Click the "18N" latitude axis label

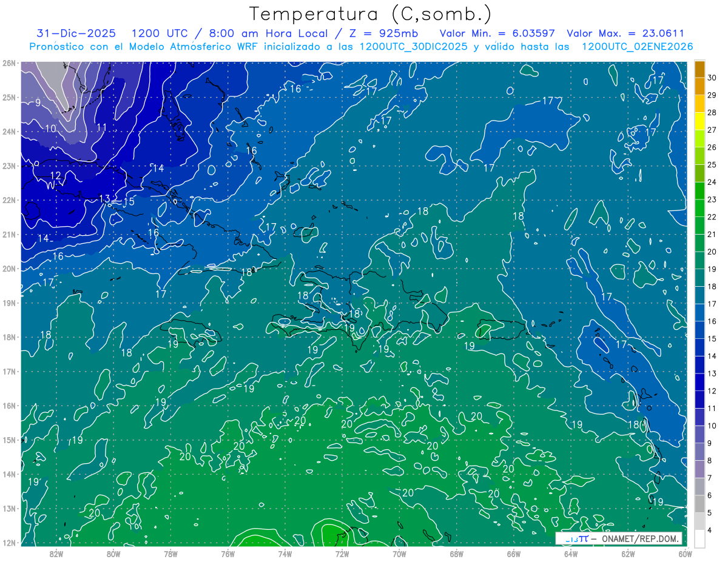coord(10,337)
